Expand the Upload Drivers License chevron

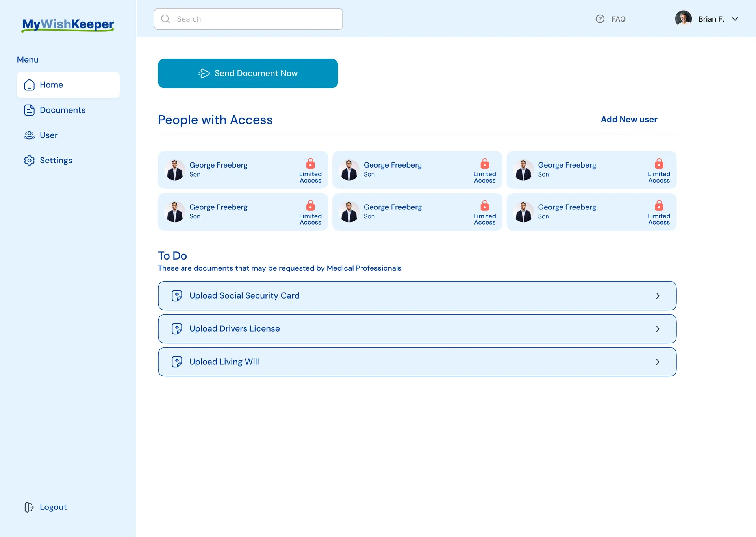[x=658, y=329]
